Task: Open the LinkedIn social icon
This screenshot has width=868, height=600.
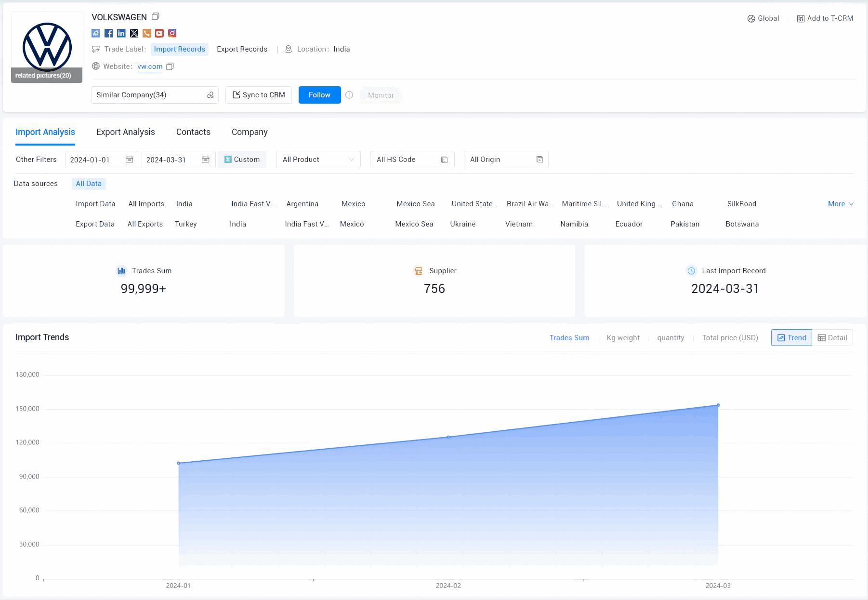Action: pos(121,33)
